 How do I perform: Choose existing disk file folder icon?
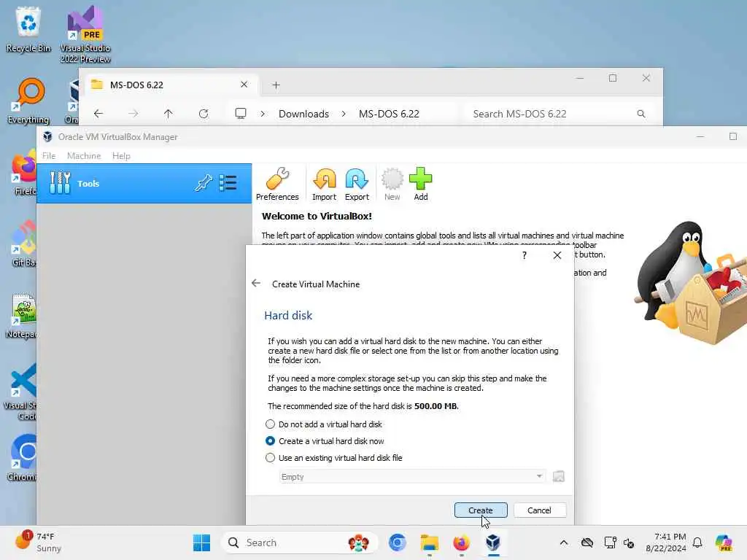click(x=558, y=476)
